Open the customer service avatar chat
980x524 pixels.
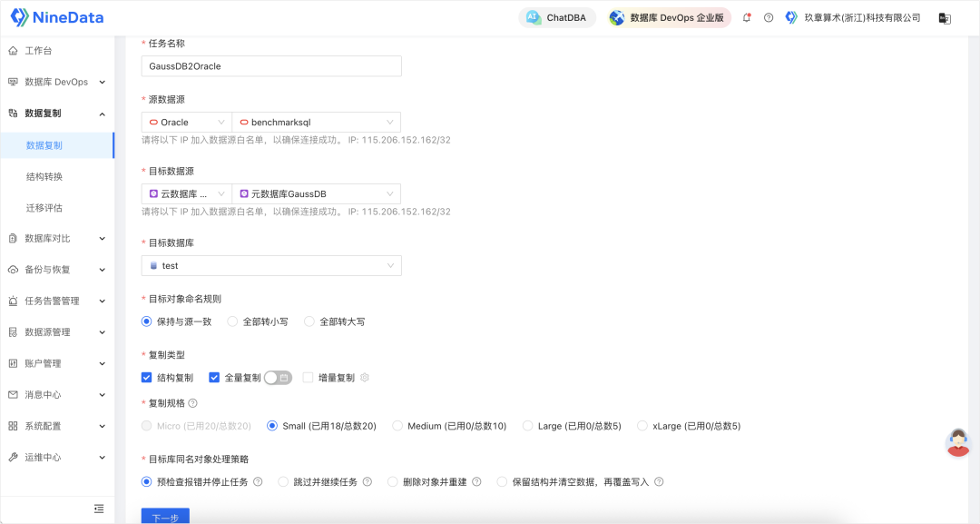pos(958,442)
